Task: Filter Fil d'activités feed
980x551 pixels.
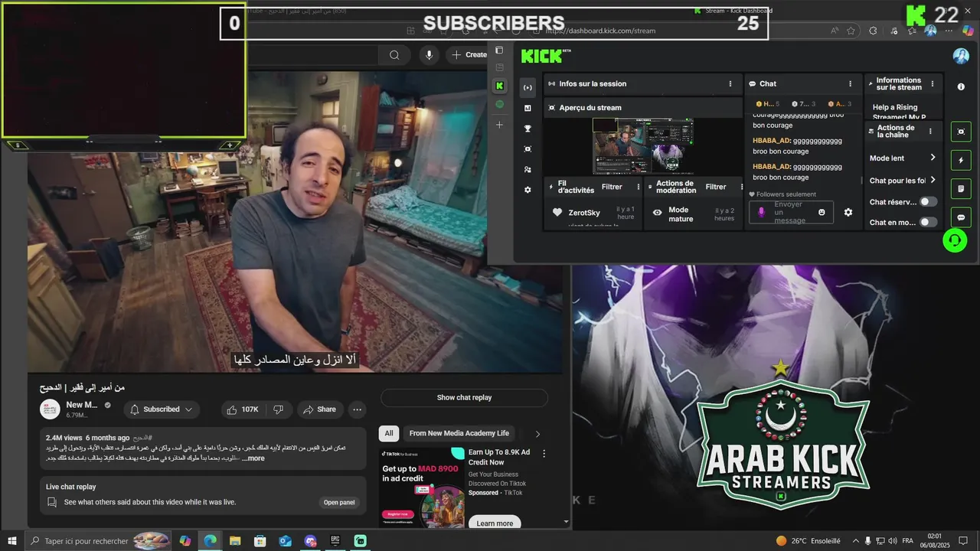Action: pyautogui.click(x=612, y=187)
